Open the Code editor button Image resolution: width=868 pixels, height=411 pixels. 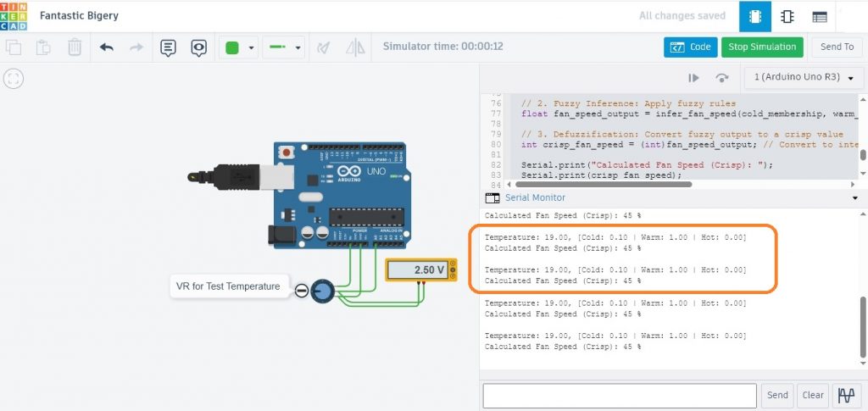tap(691, 47)
